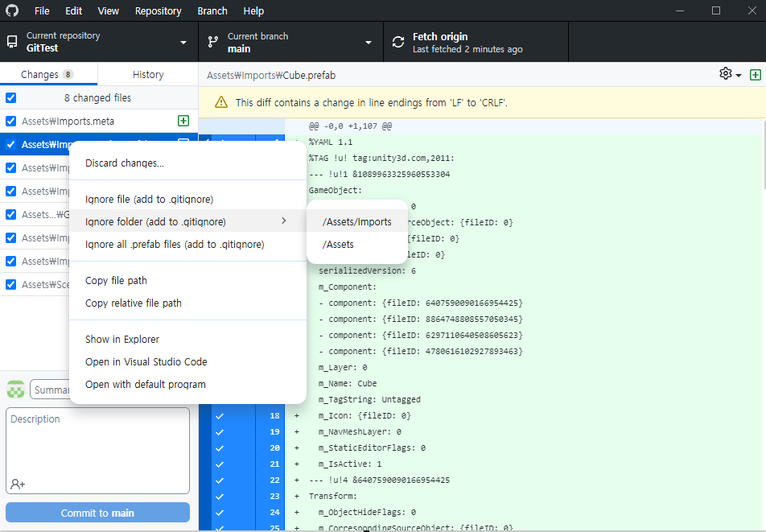Click the yellow line-endings warning triangle icon
Image resolution: width=766 pixels, height=532 pixels.
[221, 102]
